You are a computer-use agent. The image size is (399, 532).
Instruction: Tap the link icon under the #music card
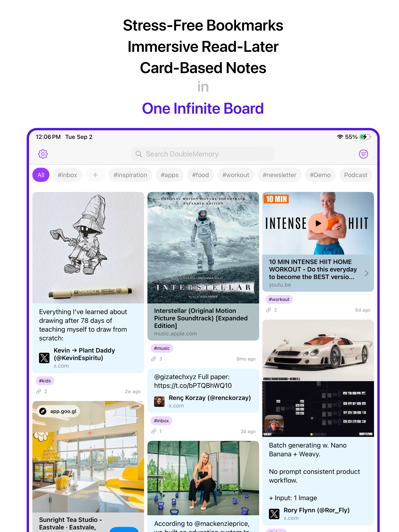[154, 359]
